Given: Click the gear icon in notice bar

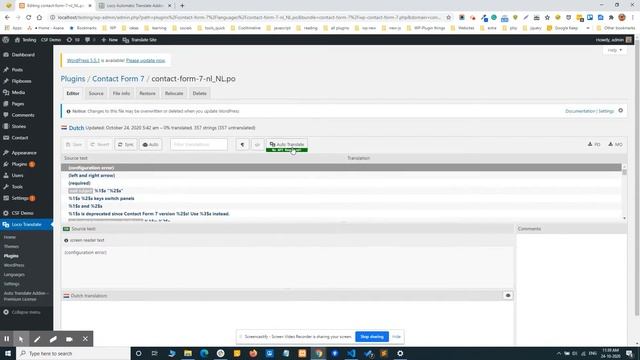Looking at the screenshot, I should pyautogui.click(x=620, y=111).
